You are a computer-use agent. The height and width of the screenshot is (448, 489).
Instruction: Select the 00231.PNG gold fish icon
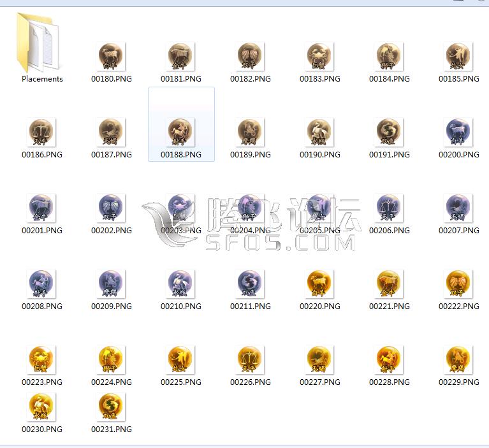[x=112, y=407]
